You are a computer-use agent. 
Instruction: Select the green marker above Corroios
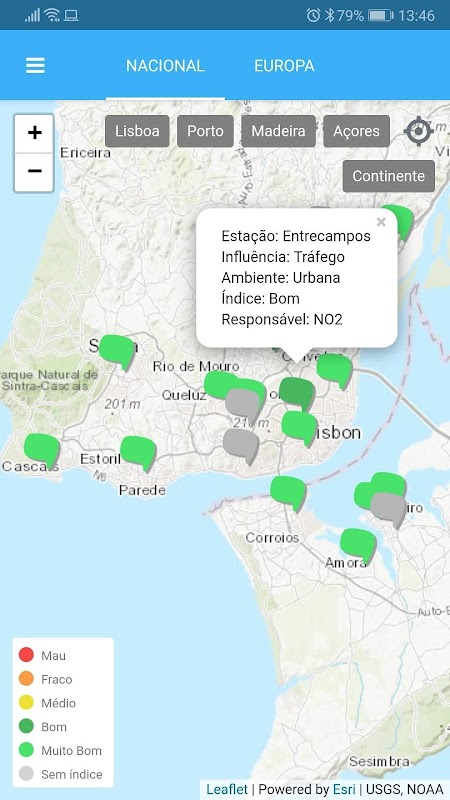(x=288, y=492)
